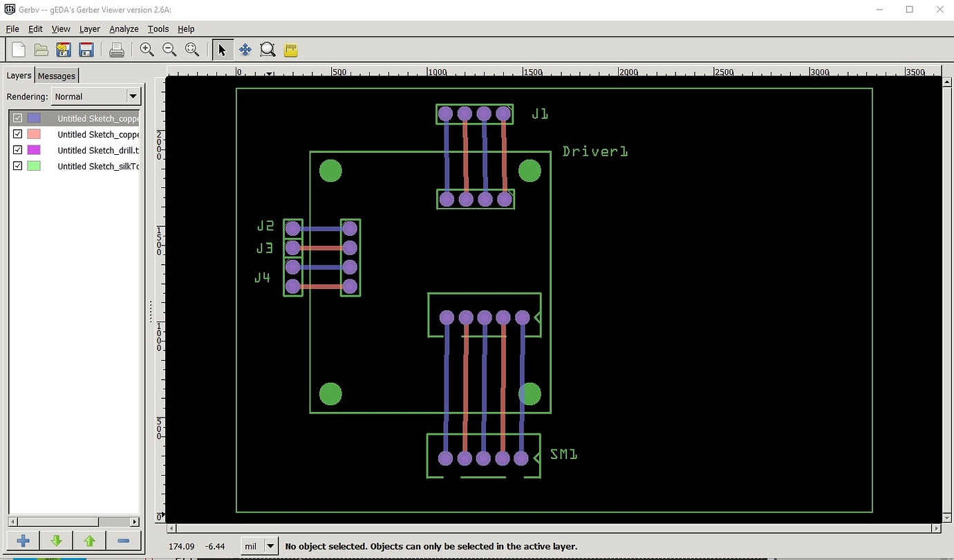Toggle visibility of second copper layer (pink)
The width and height of the screenshot is (954, 560).
[18, 134]
